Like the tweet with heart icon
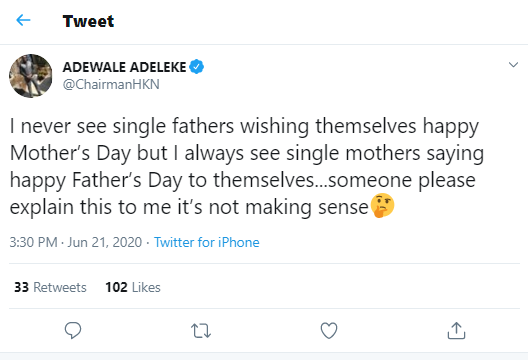Image resolution: width=528 pixels, height=360 pixels. point(329,330)
